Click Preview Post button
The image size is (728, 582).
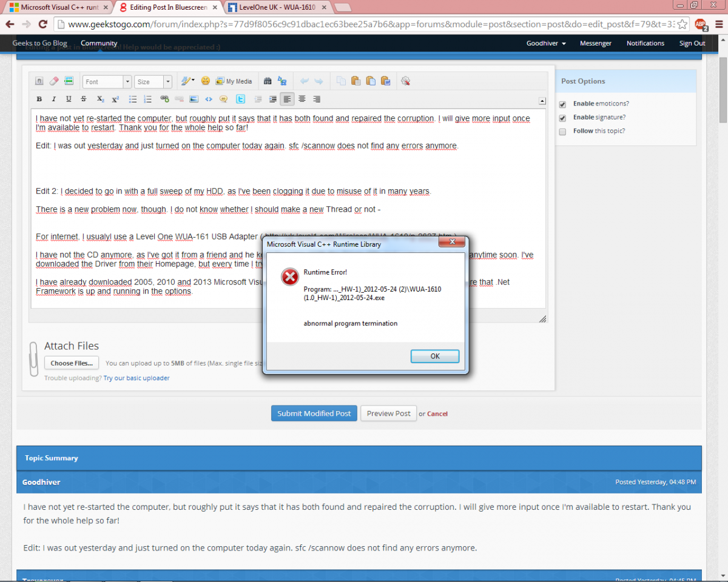pyautogui.click(x=388, y=413)
